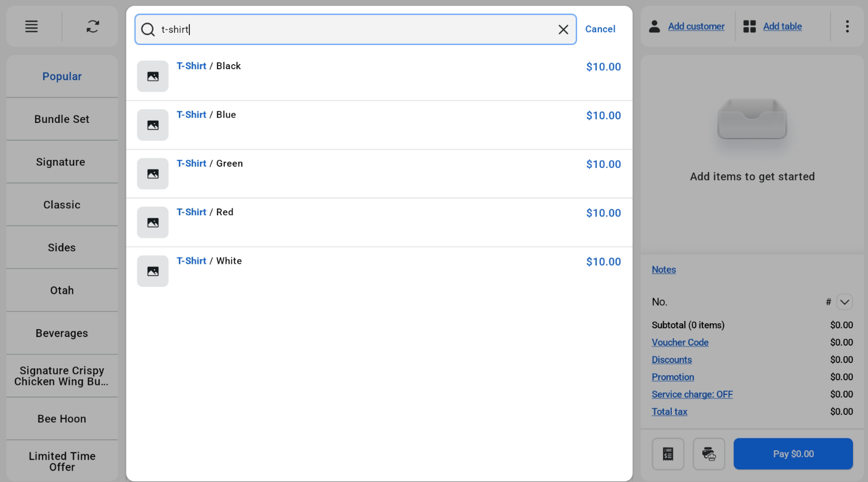Select the T-Shirt / Blue result
868x482 pixels.
click(x=379, y=125)
